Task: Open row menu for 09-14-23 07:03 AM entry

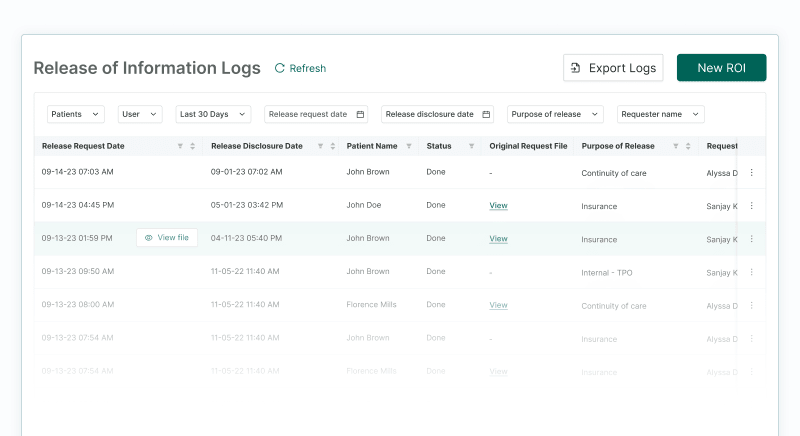Action: pos(752,172)
